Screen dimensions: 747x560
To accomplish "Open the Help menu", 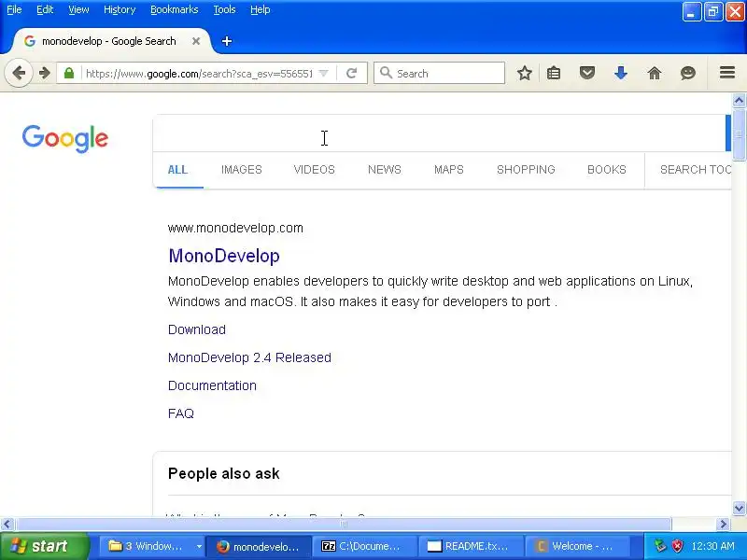I will click(261, 9).
